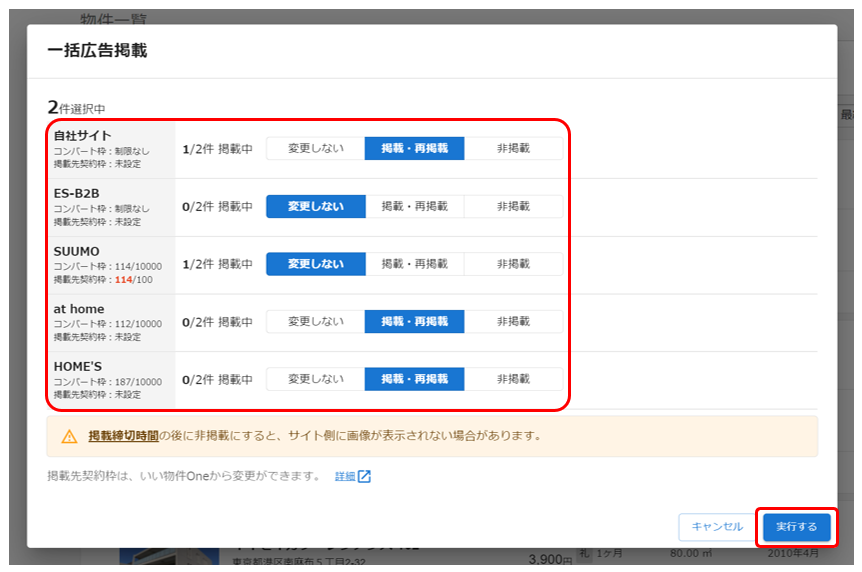Viewport: 862px width, 572px height.
Task: Select 非掲載 for 自社サイト
Action: pos(513,148)
